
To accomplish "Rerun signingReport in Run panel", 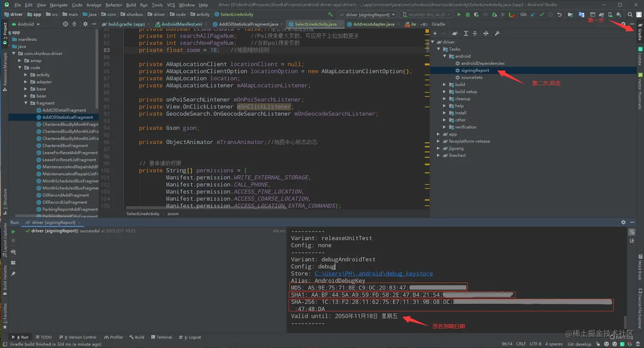I will tap(13, 232).
